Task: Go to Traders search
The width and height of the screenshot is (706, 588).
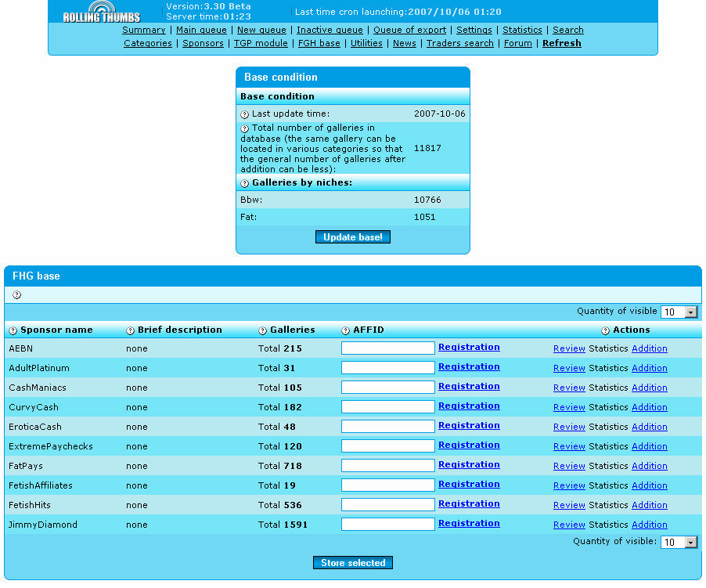Action: point(460,44)
